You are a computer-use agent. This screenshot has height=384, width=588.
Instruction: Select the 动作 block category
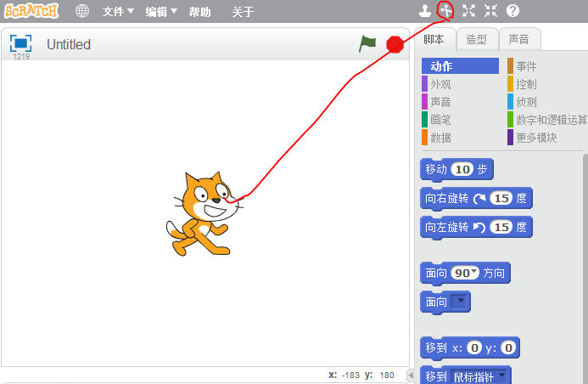click(460, 66)
